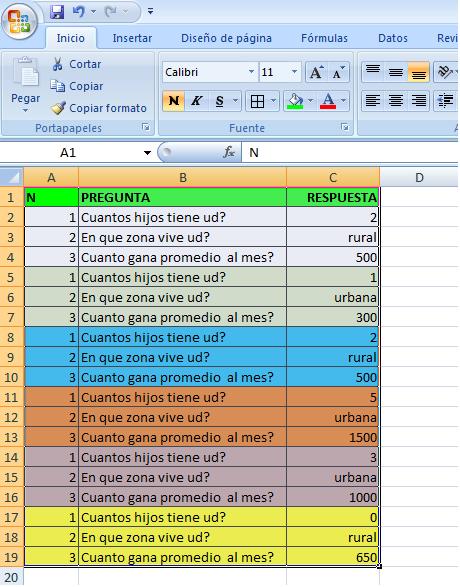Click the Pegar clipboard icon
The height and width of the screenshot is (587, 460).
point(25,72)
